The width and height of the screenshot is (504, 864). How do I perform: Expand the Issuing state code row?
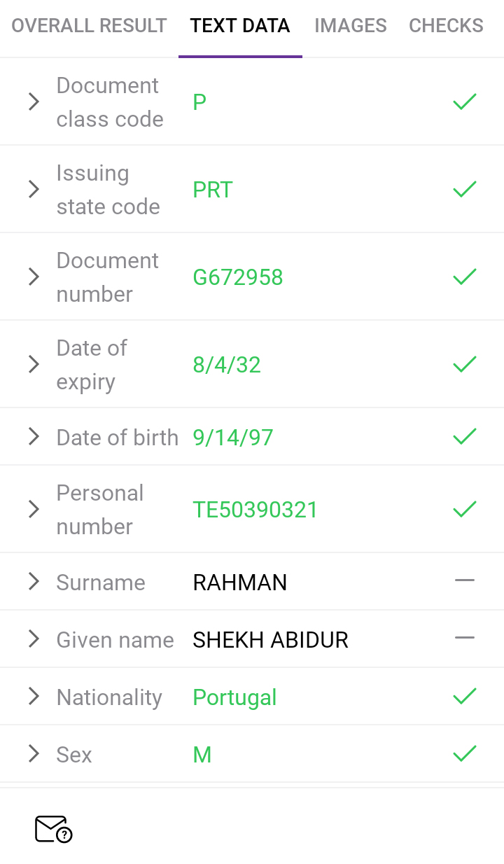coord(34,190)
